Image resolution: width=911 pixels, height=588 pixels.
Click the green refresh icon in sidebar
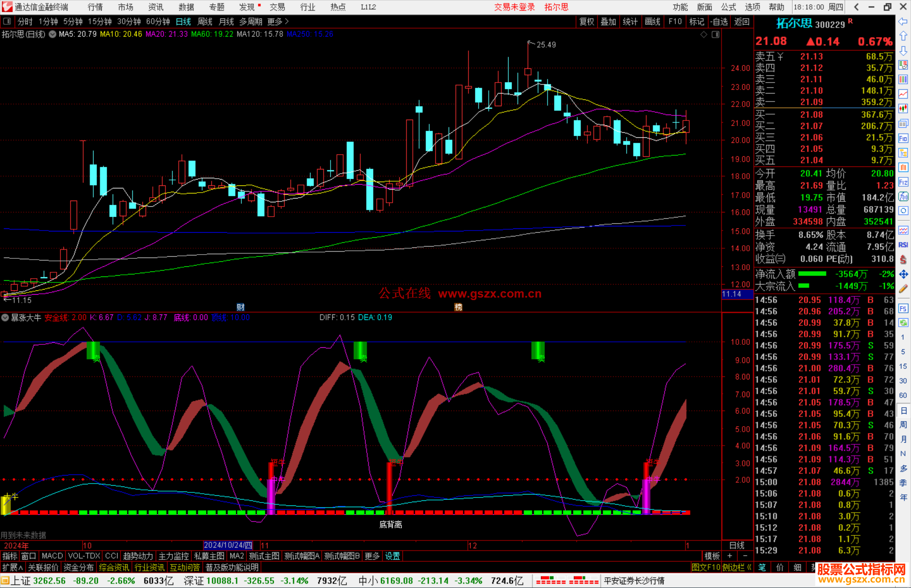[903, 323]
